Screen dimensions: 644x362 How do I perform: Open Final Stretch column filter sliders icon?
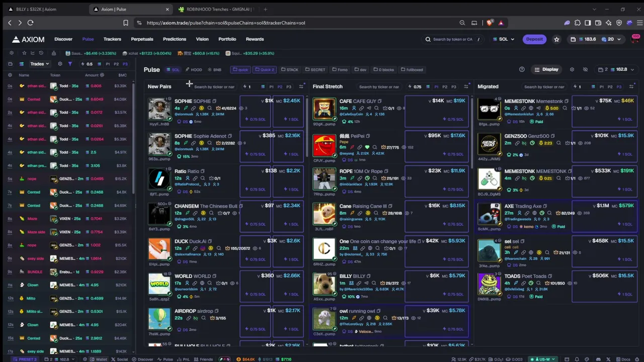(466, 86)
